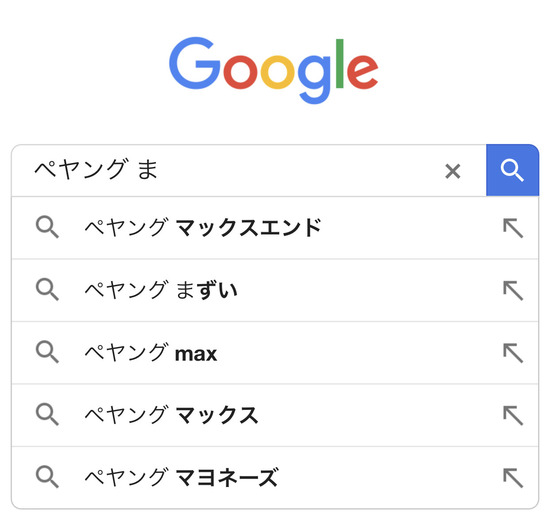Image resolution: width=550 pixels, height=514 pixels.
Task: Clear the search field with the X
Action: 452,171
